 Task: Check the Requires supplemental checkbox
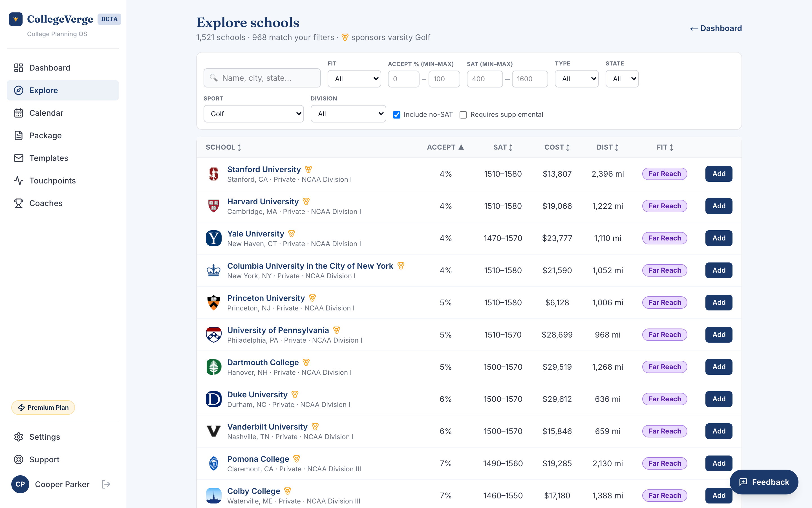pyautogui.click(x=463, y=115)
